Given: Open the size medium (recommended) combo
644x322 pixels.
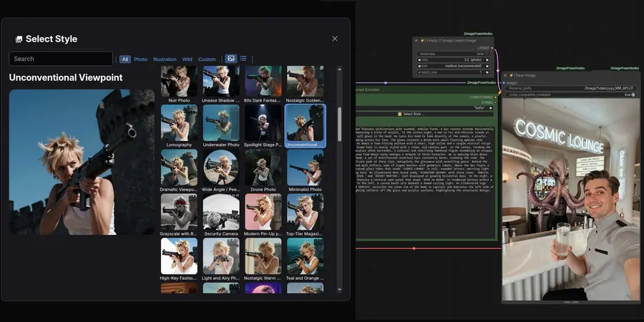Looking at the screenshot, I should coord(454,66).
